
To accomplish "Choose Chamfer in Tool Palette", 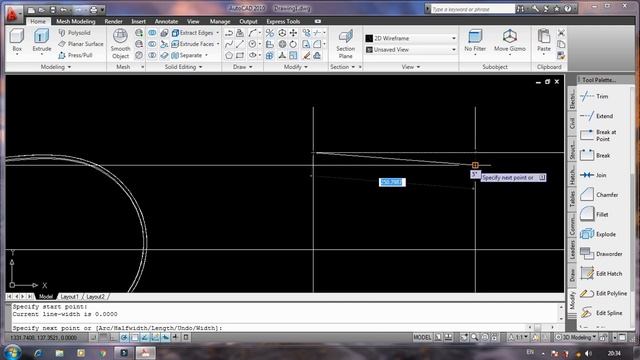I will pos(599,195).
